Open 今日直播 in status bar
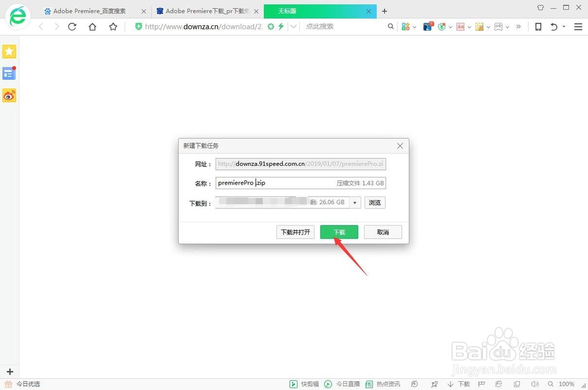The height and width of the screenshot is (390, 588). 342,384
